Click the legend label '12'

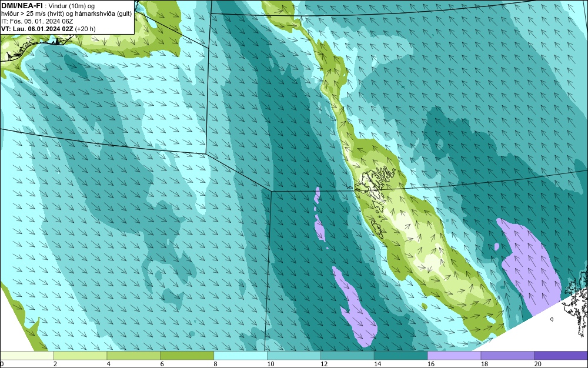pos(324,364)
